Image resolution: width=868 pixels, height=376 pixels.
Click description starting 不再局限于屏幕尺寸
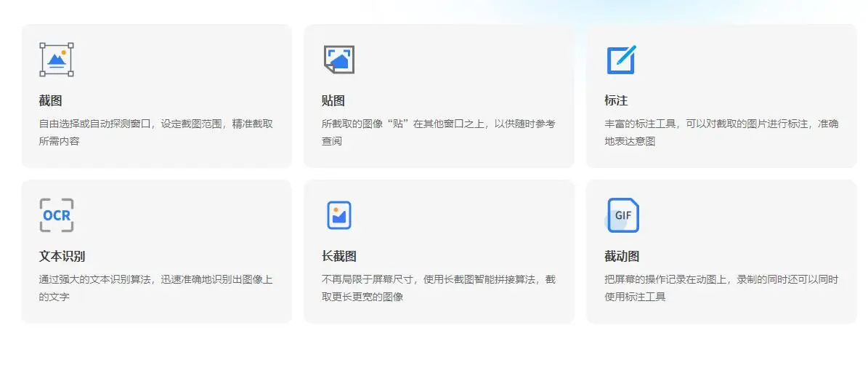(x=439, y=289)
